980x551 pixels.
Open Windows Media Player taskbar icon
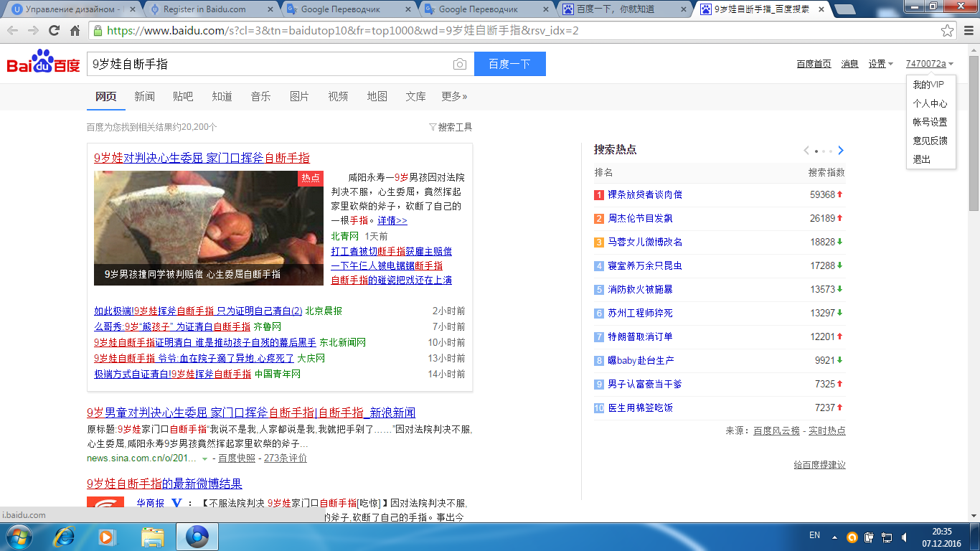[107, 537]
